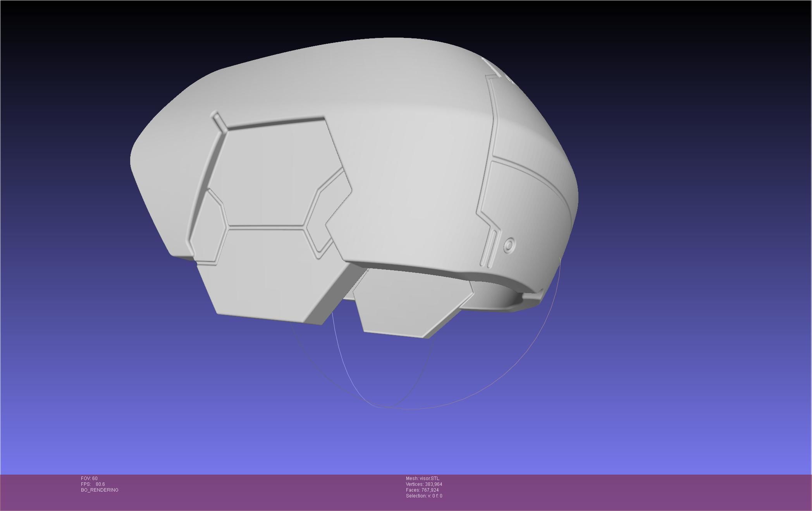Click the "Selection: v: 0 f: 0" text
Image resolution: width=812 pixels, height=511 pixels.
click(x=424, y=496)
